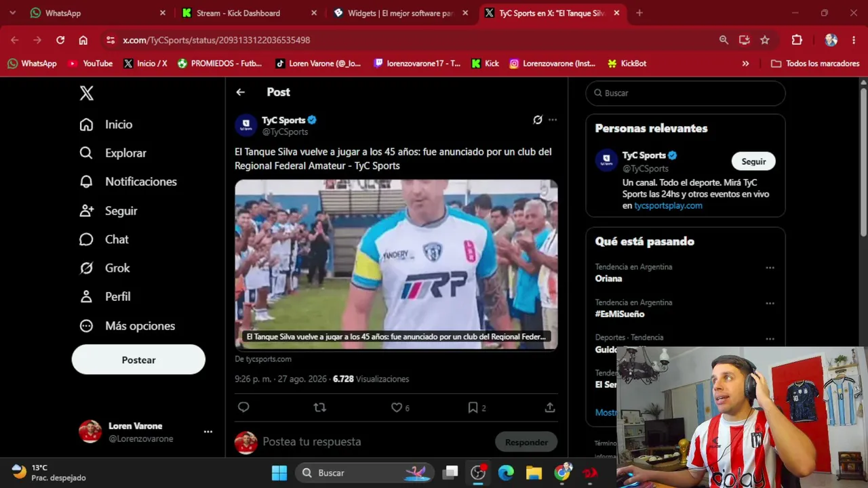
Task: Switch to the Widgets browser tab
Action: click(400, 13)
